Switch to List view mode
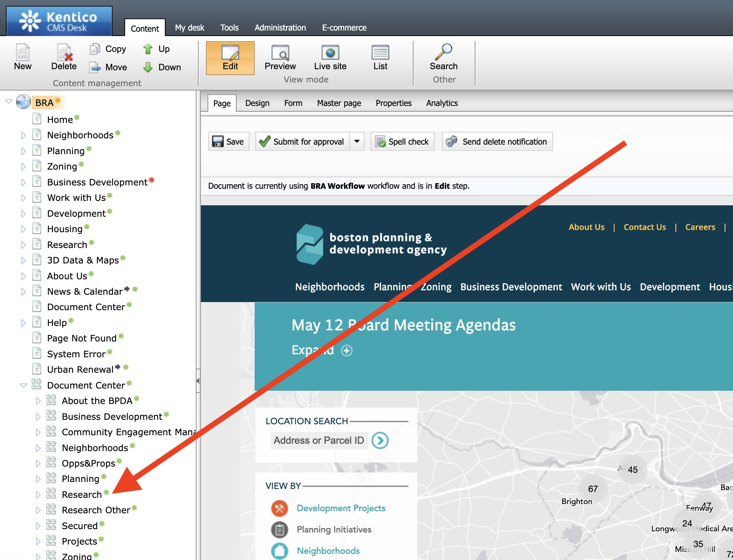This screenshot has width=733, height=560. click(x=380, y=53)
